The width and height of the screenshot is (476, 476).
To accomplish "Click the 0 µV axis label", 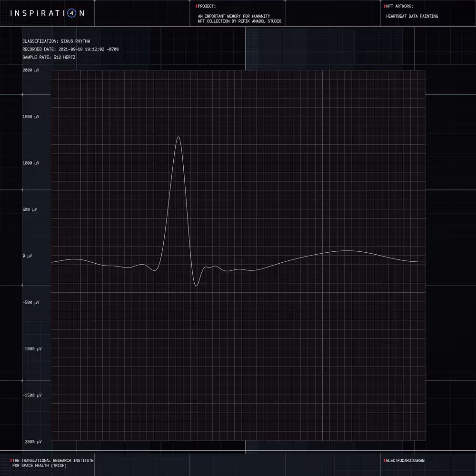I will click(27, 256).
